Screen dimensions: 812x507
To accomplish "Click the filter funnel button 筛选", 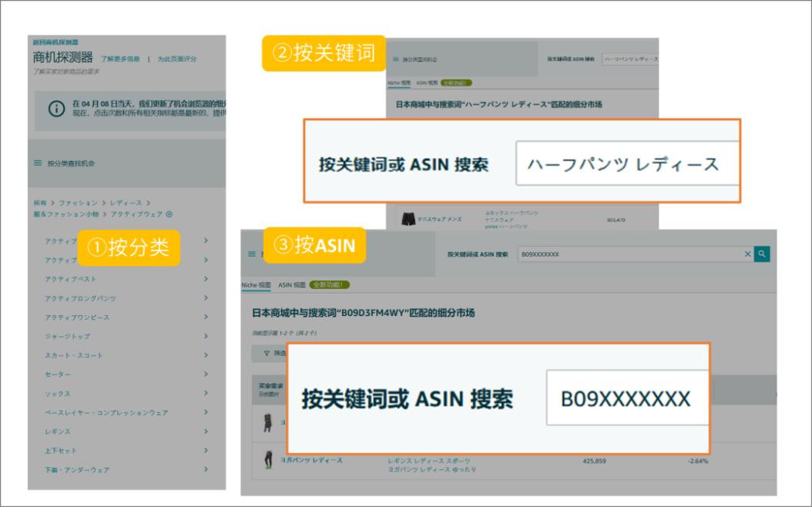I will coord(270,353).
